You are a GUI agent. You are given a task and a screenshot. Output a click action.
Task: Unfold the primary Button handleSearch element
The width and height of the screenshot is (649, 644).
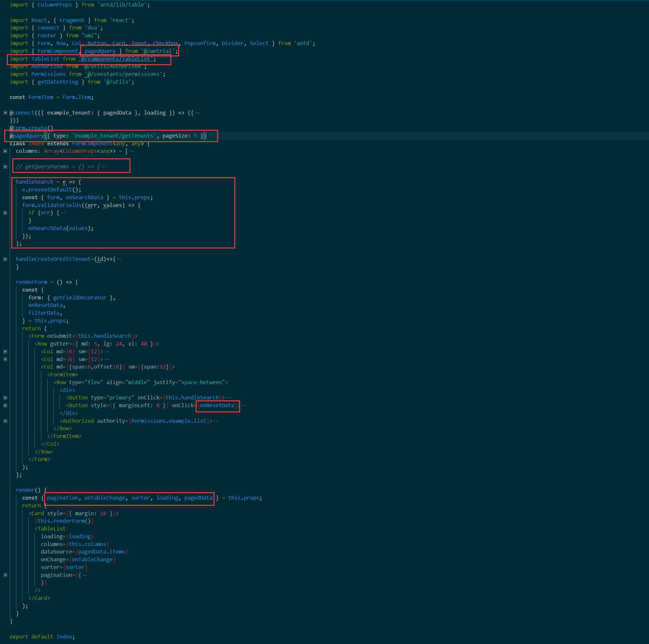tap(6, 397)
